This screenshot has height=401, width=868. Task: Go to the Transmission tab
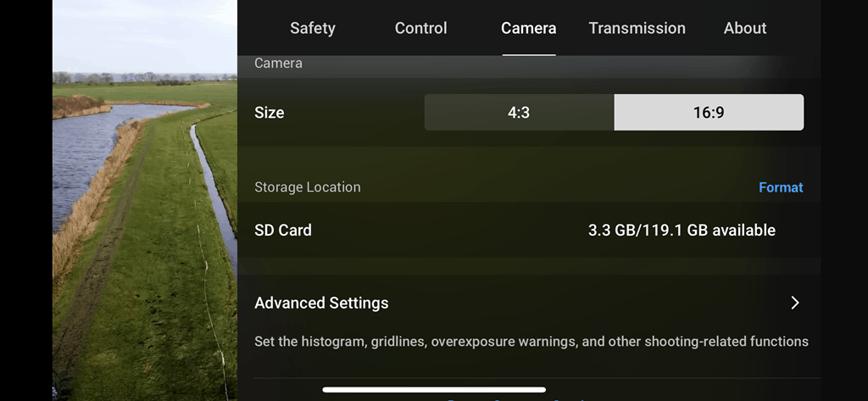(637, 28)
